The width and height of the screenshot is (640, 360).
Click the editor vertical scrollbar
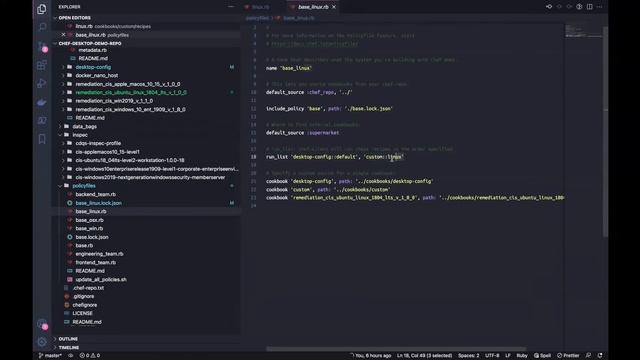[605, 131]
